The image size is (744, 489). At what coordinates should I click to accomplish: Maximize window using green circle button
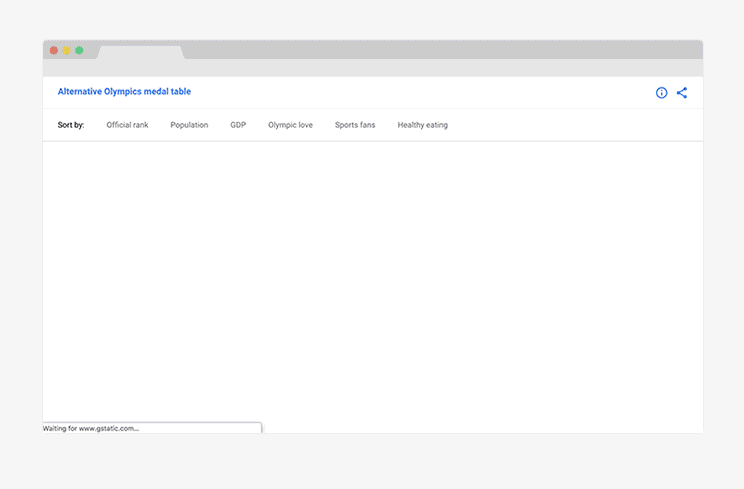pyautogui.click(x=79, y=50)
